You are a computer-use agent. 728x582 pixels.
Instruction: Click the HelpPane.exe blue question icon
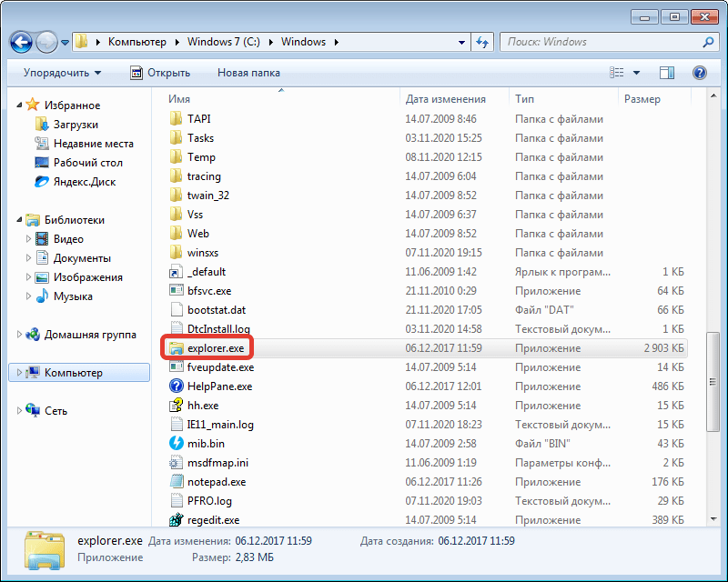click(x=176, y=386)
